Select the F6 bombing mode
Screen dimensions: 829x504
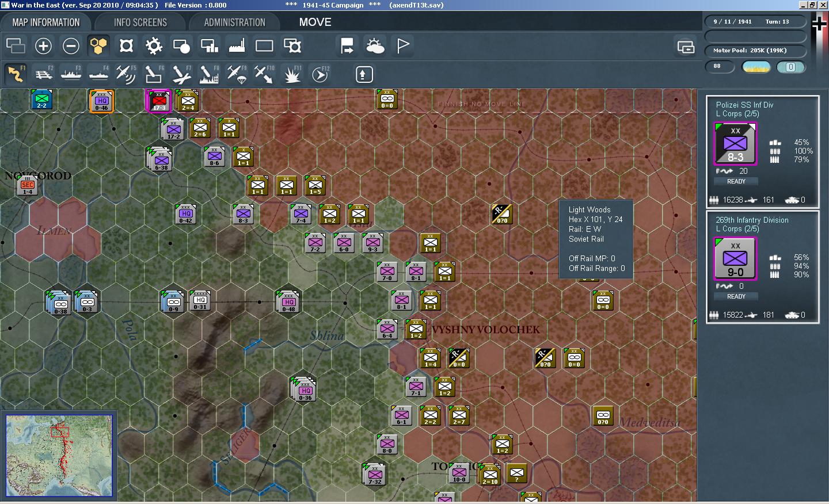154,74
